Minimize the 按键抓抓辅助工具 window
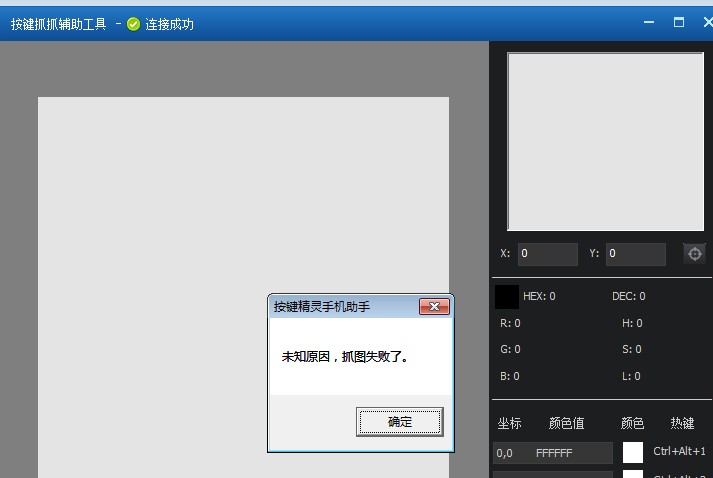 pos(650,22)
